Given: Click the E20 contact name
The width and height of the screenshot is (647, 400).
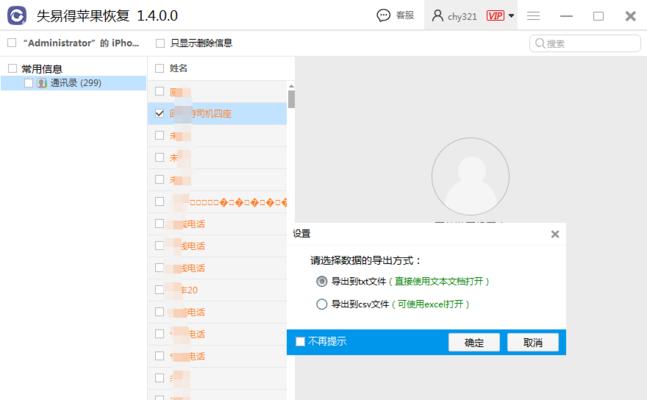Looking at the screenshot, I should coord(189,290).
